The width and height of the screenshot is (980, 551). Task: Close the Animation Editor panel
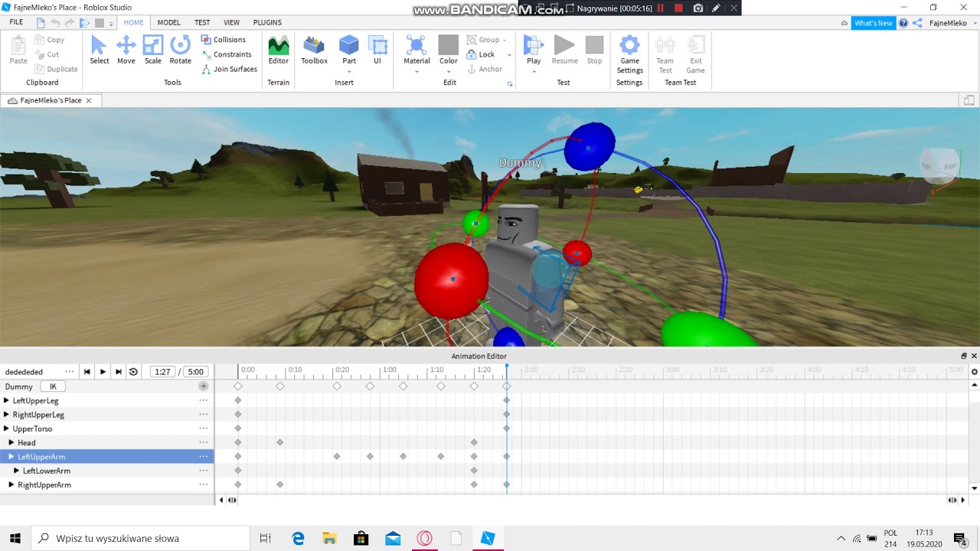click(974, 356)
